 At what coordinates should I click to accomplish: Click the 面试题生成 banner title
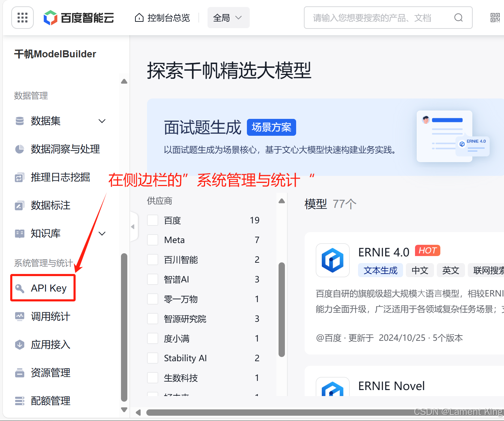tap(203, 127)
